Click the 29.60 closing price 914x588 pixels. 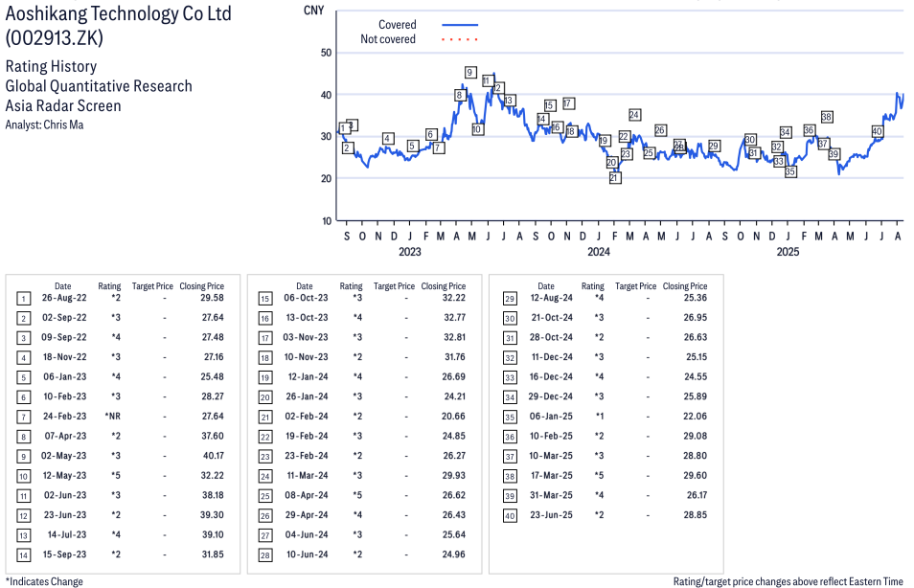click(695, 476)
